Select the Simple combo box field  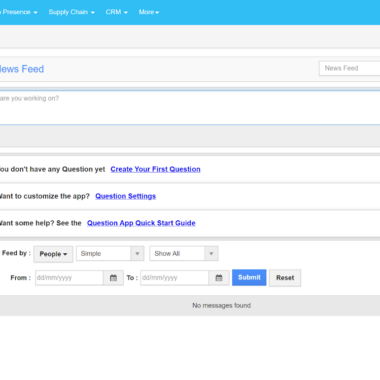coord(110,254)
